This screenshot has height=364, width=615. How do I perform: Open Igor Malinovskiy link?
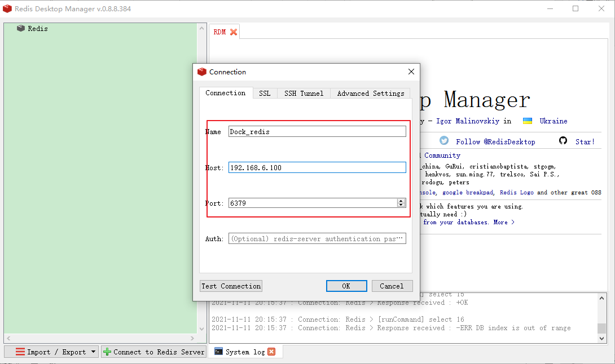468,121
